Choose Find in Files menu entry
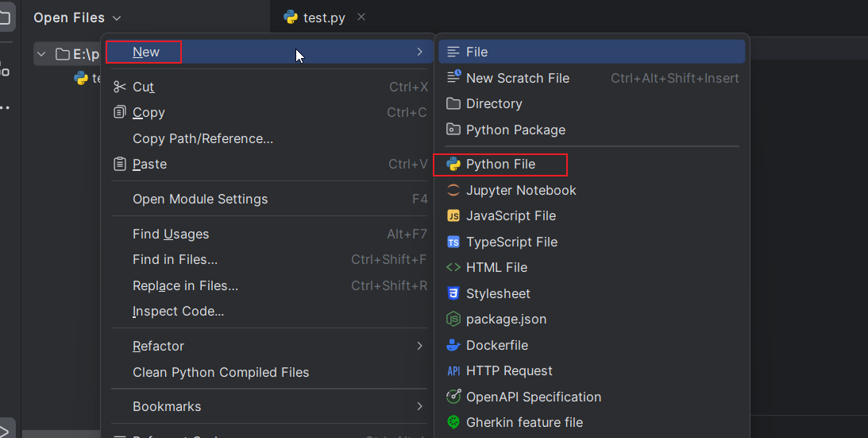 (175, 259)
